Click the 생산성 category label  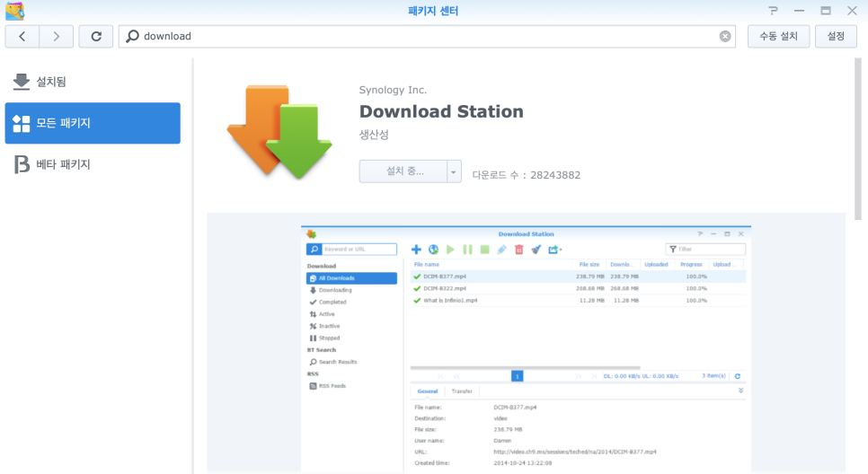pyautogui.click(x=374, y=135)
